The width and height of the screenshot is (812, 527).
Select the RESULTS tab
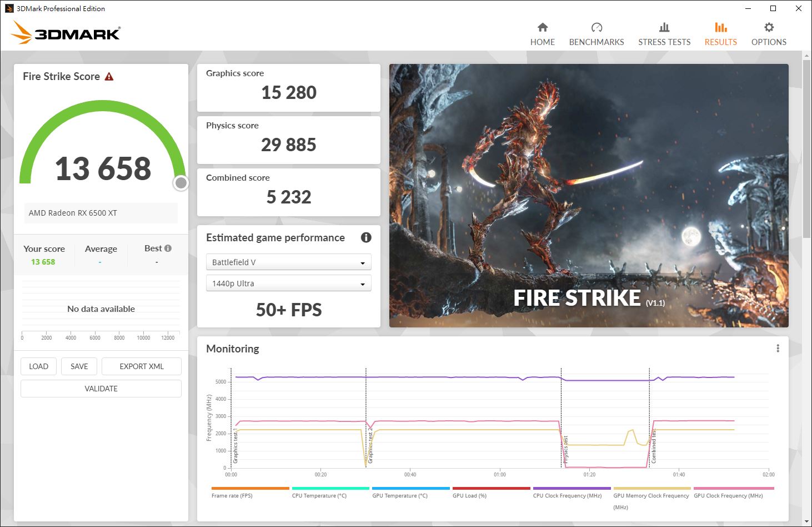pos(720,34)
